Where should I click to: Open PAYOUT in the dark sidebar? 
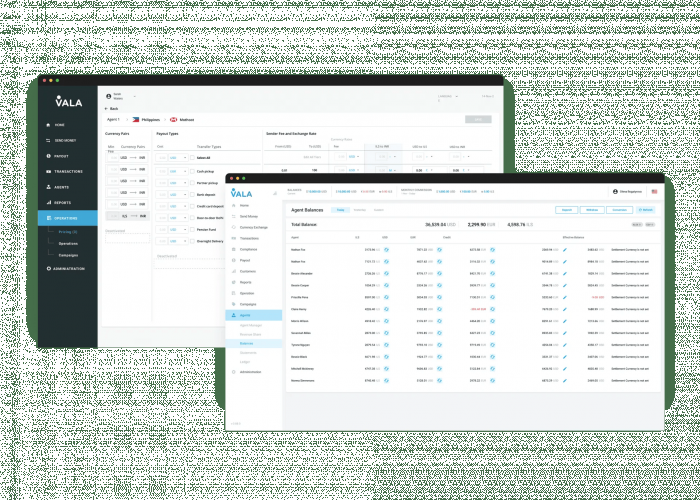point(58,156)
